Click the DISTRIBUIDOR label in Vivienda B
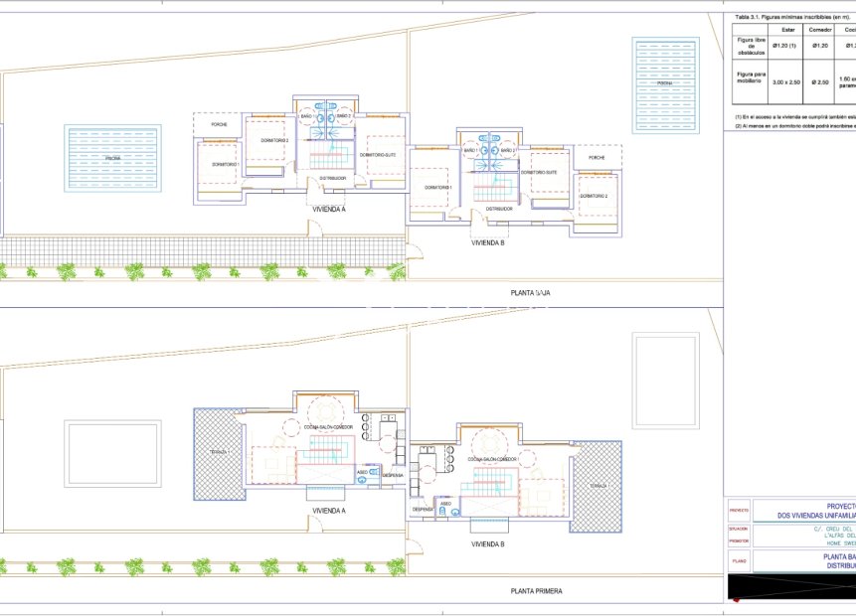856x616 pixels. pos(498,209)
